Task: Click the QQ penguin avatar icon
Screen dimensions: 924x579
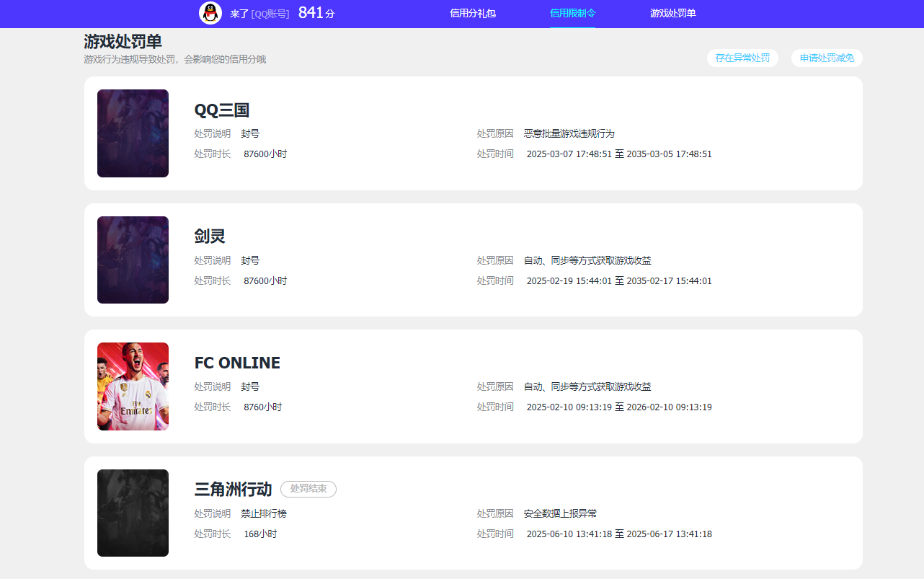Action: coord(210,12)
